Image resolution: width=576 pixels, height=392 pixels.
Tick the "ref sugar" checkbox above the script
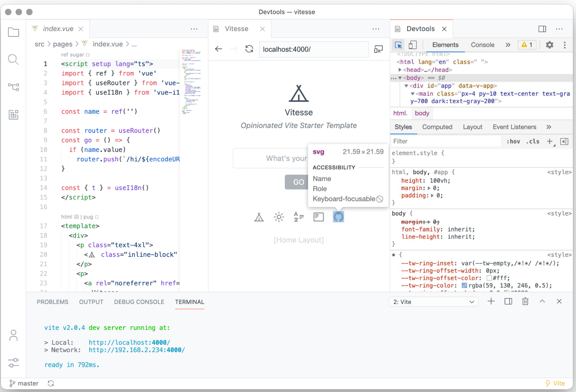[x=88, y=55]
